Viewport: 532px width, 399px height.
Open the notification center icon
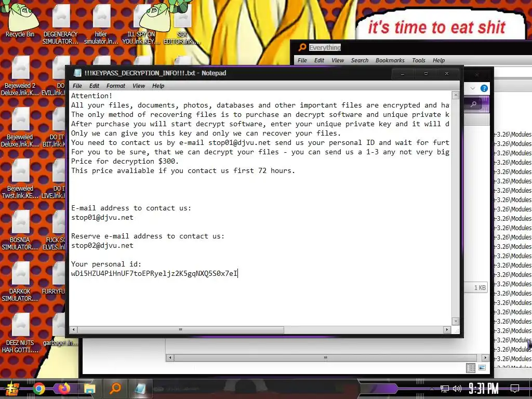(515, 389)
